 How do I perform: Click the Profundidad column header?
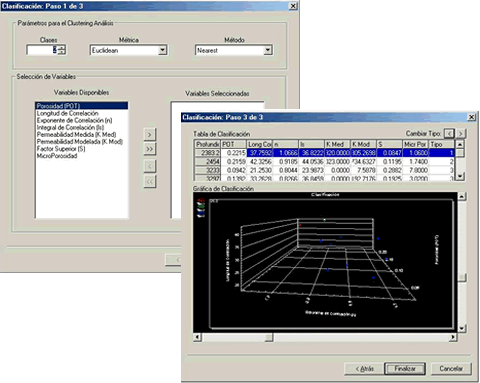coord(208,144)
